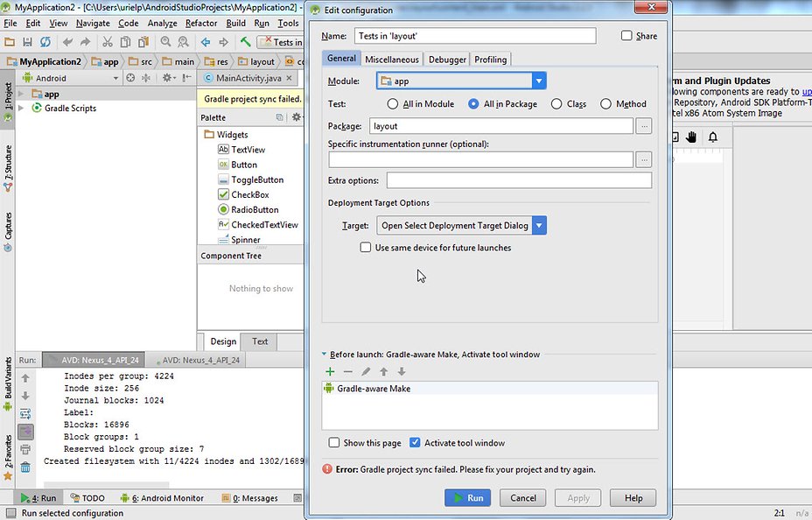This screenshot has width=812, height=520.
Task: Open the Messages tool window
Action: [250, 498]
